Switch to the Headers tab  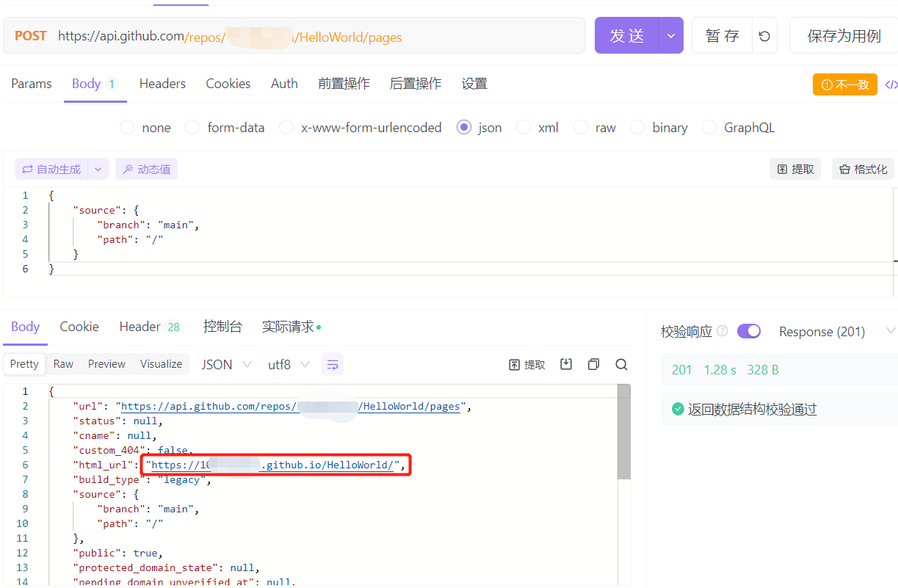162,84
